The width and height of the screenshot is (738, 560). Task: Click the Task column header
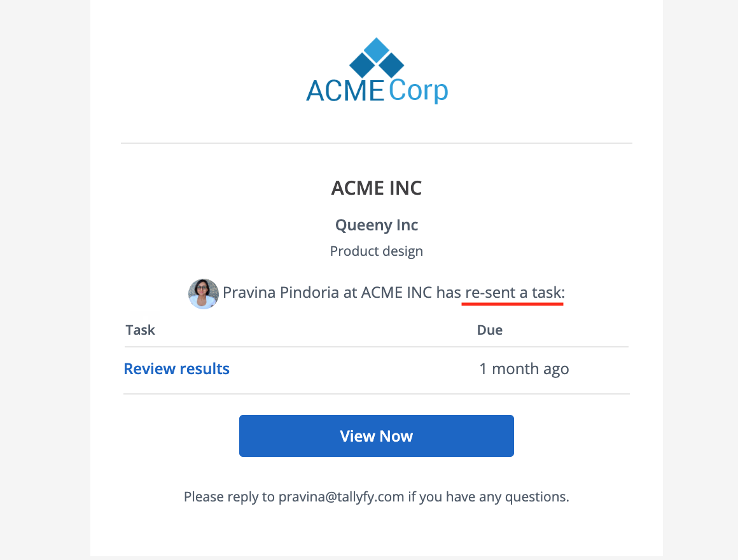click(x=141, y=330)
